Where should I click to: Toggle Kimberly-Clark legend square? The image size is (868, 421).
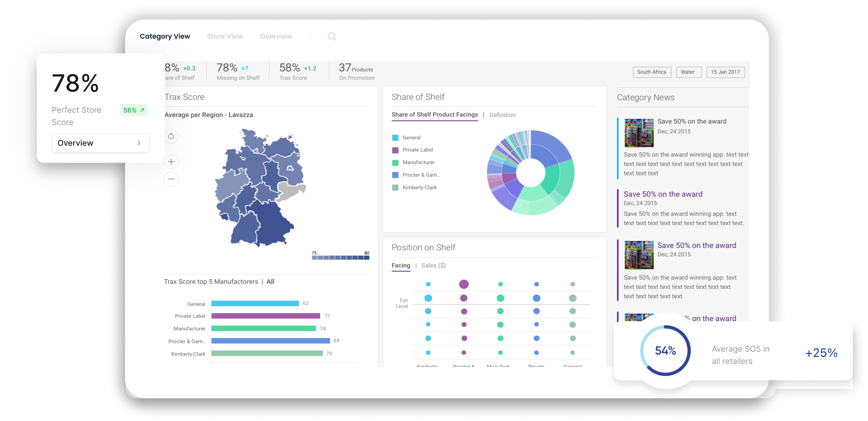pos(395,188)
